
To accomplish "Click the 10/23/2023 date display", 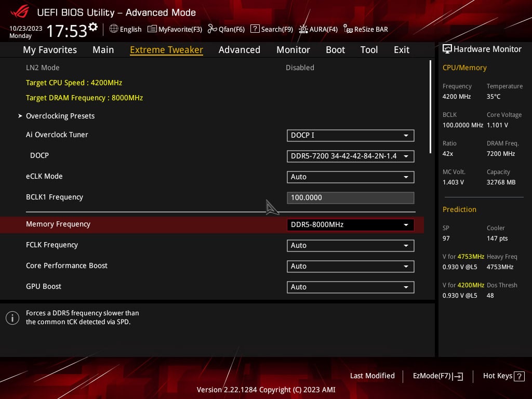I will click(x=26, y=29).
